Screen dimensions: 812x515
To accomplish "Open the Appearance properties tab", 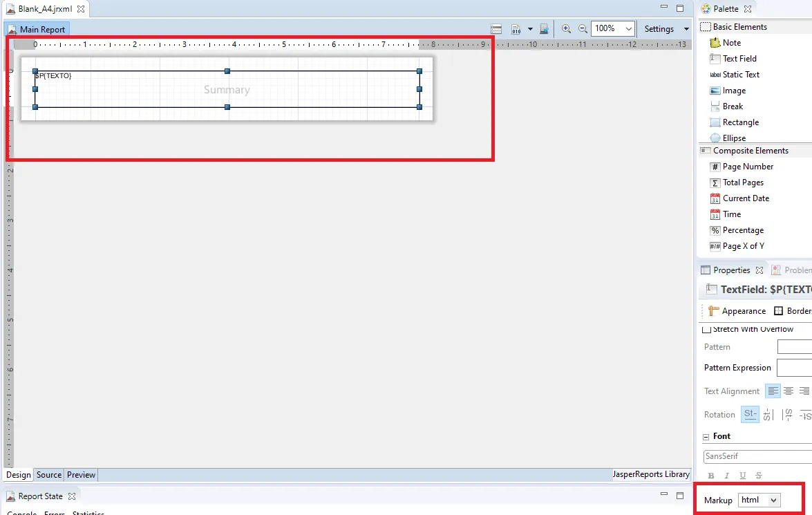I will click(737, 311).
